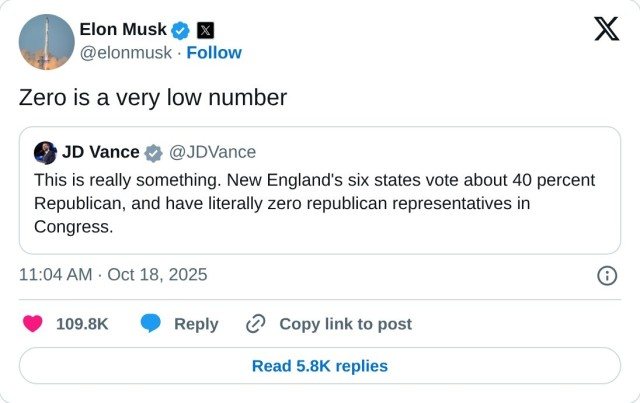Open the @elonmusk handle link

click(x=125, y=52)
